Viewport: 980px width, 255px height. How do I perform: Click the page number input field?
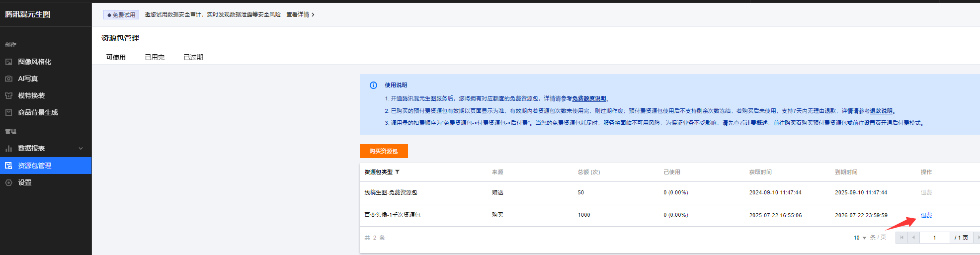pos(934,238)
